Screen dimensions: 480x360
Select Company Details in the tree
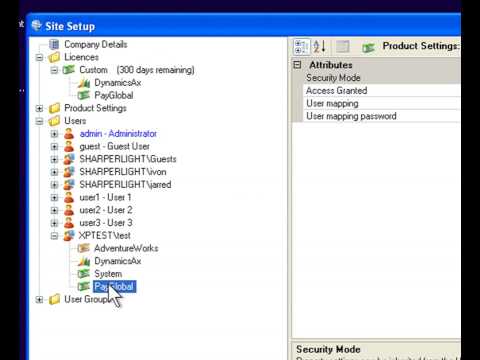click(96, 44)
